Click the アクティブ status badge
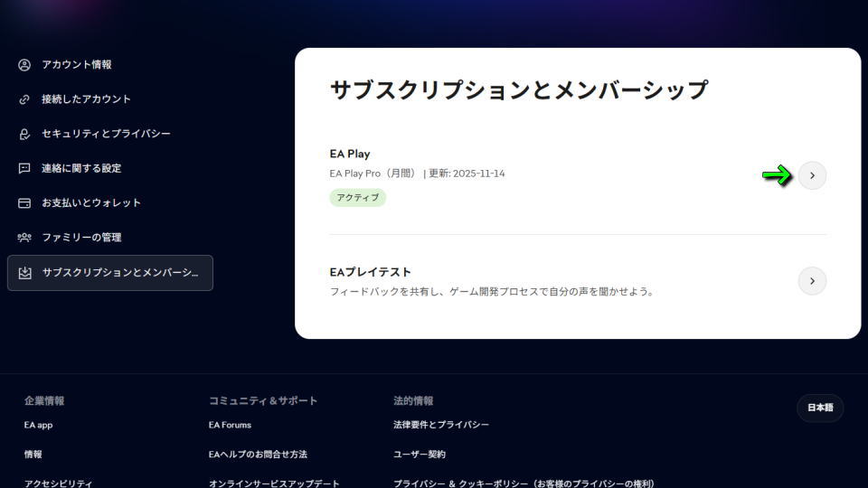868x488 pixels. click(x=358, y=198)
